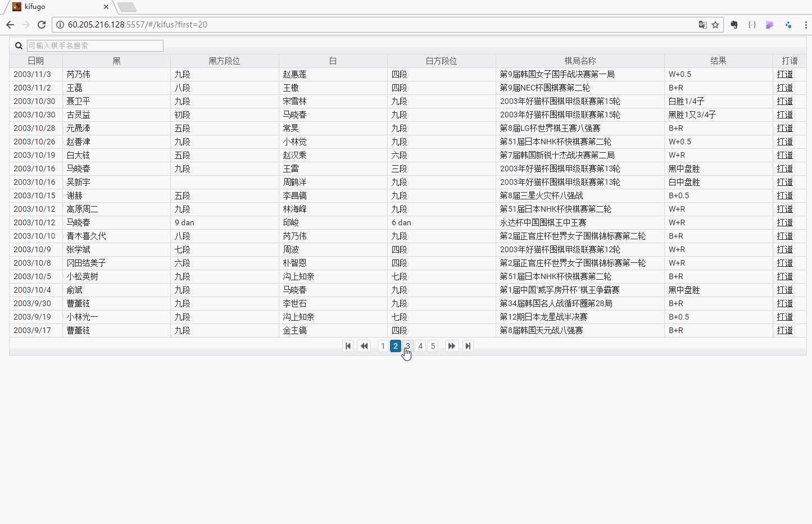
Task: Click the 结果 column header
Action: [x=719, y=61]
